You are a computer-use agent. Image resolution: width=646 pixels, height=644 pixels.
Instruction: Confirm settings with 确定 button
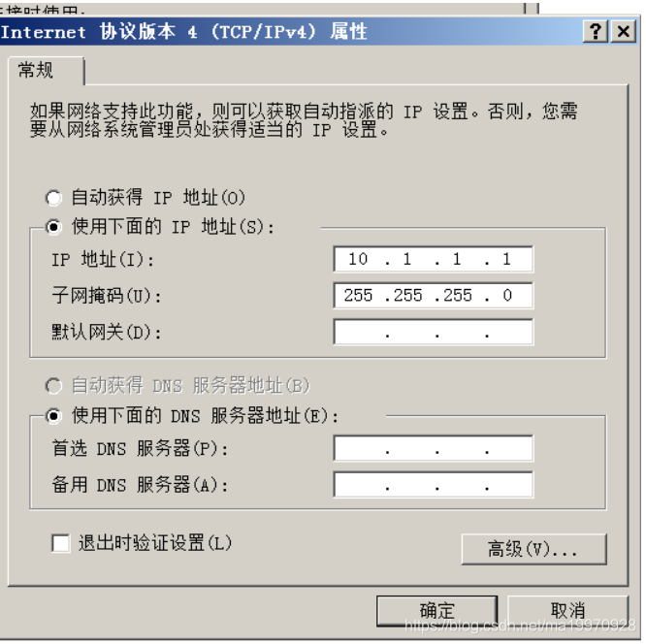(436, 611)
